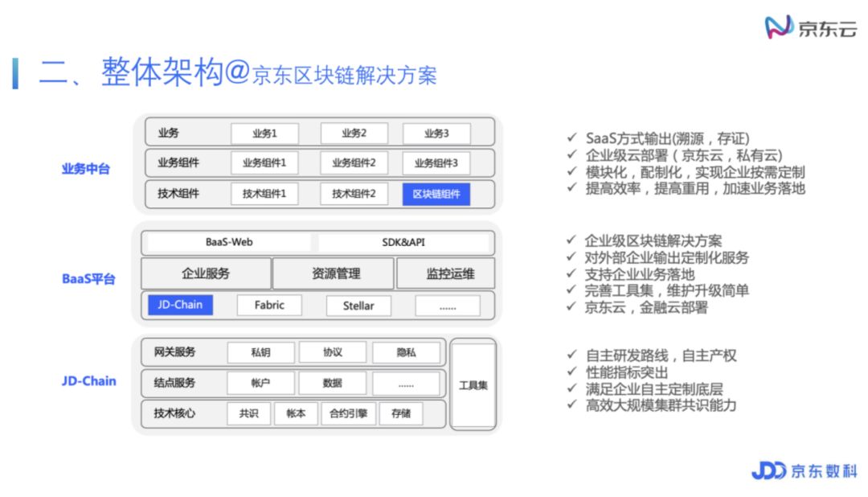
Task: Click the 提高效率，提高重用 bullet
Action: [694, 188]
